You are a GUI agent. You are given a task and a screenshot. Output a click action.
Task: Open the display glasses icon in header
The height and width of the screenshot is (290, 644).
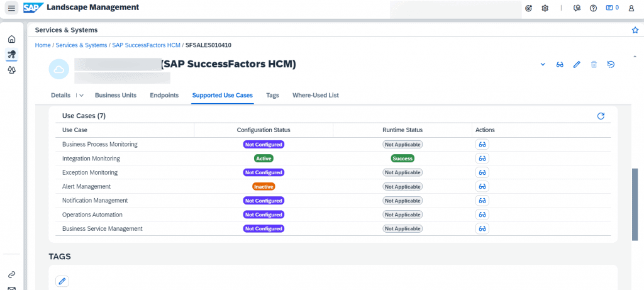559,65
